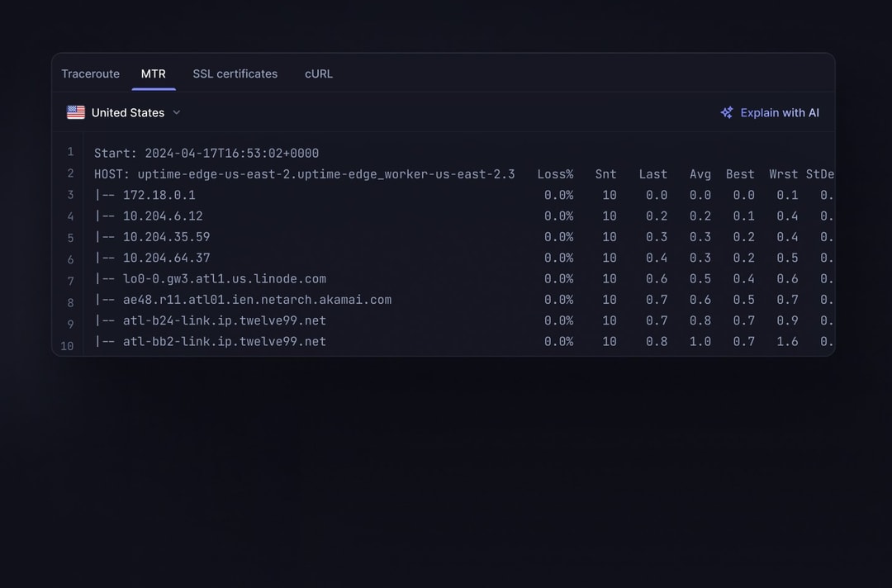Screen dimensions: 892x588
Task: Click the United States location label
Action: [128, 112]
